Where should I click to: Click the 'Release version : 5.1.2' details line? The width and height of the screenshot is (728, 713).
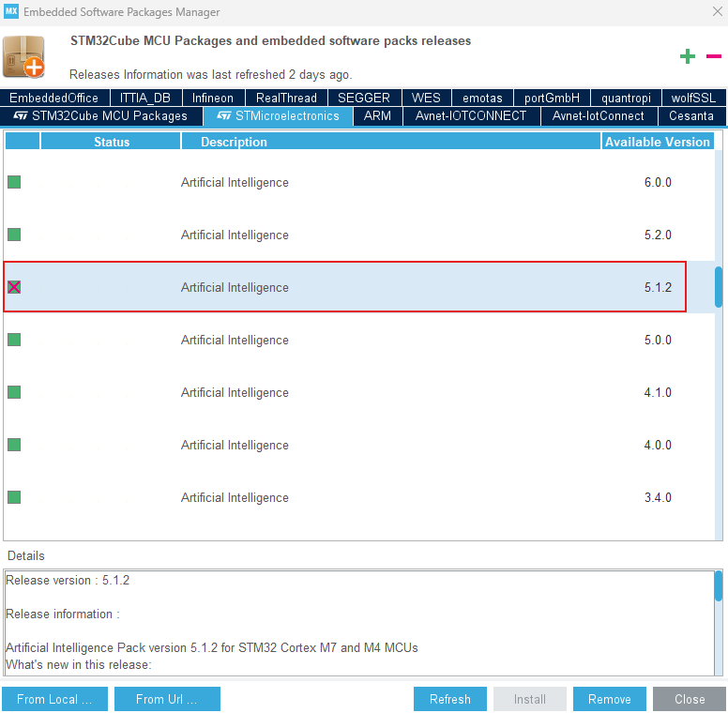[68, 580]
